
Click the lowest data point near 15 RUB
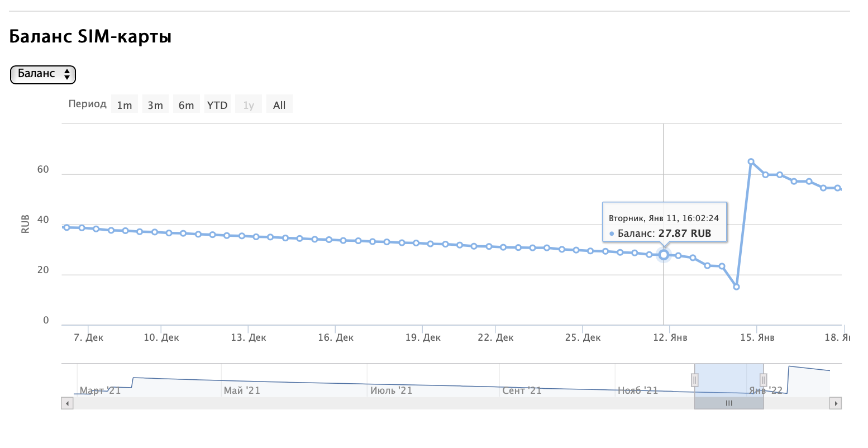[736, 287]
